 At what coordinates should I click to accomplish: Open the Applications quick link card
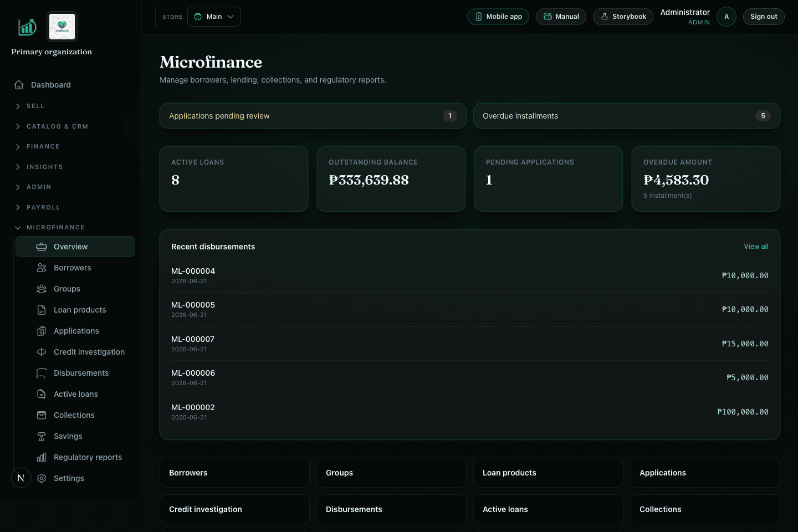[x=705, y=473]
